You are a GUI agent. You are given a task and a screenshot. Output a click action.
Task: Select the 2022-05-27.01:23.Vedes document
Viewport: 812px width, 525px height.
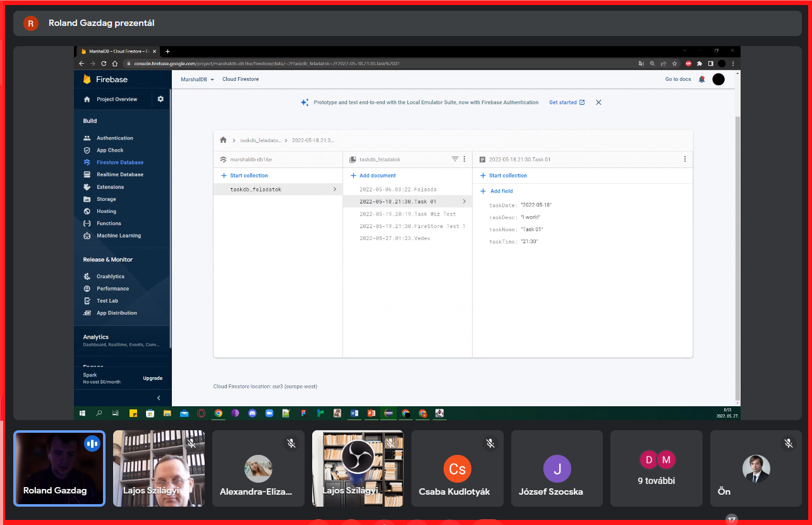pos(394,238)
